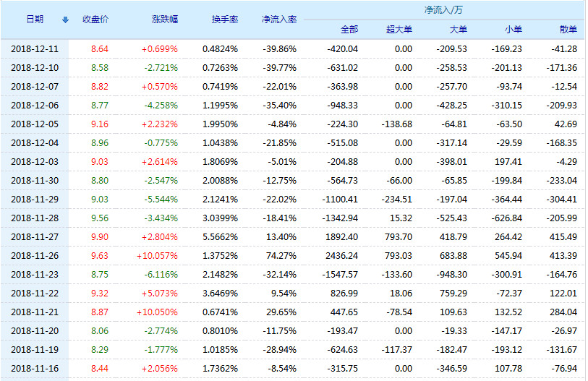Select the 2018-12-11 date row

coord(35,48)
